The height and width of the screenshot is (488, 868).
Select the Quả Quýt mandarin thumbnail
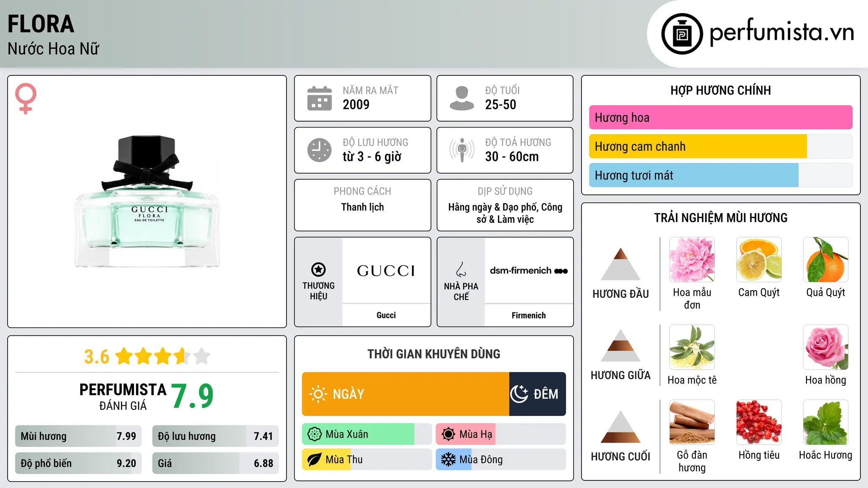pos(826,260)
